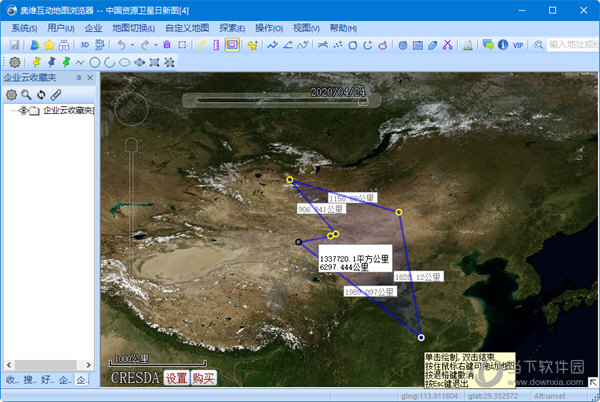Click the purple trash delete icon

point(167,45)
